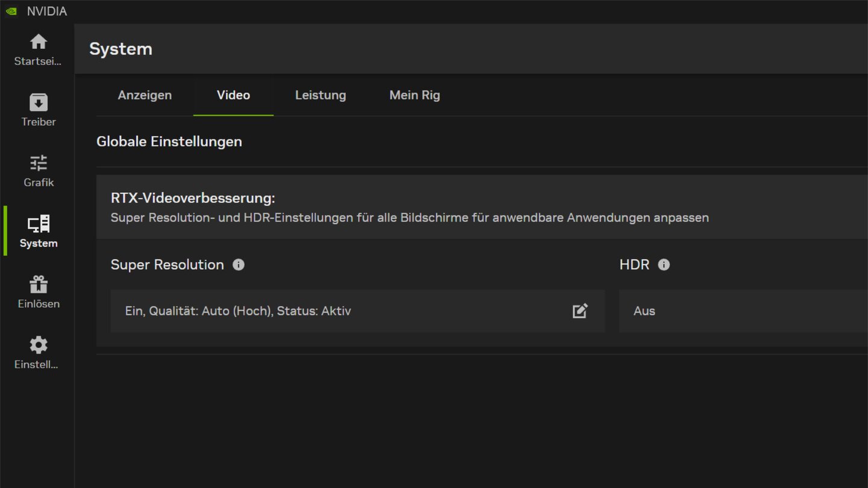Show info for Super Resolution
The width and height of the screenshot is (868, 488).
(239, 264)
